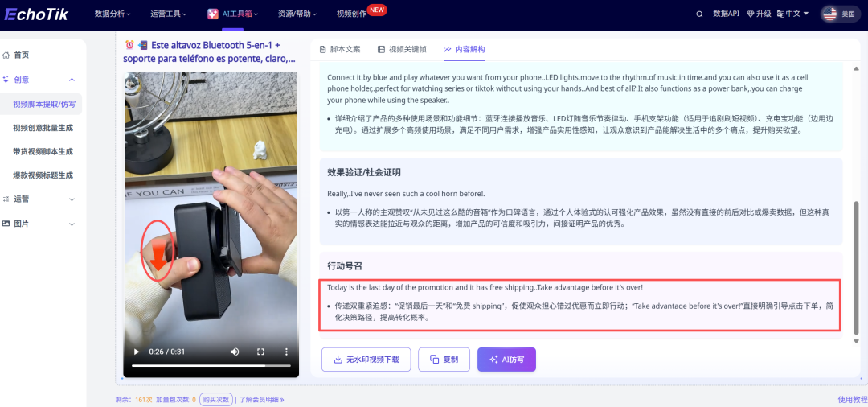The image size is (868, 407).
Task: Enter fullscreen mode on the video player
Action: (x=260, y=351)
